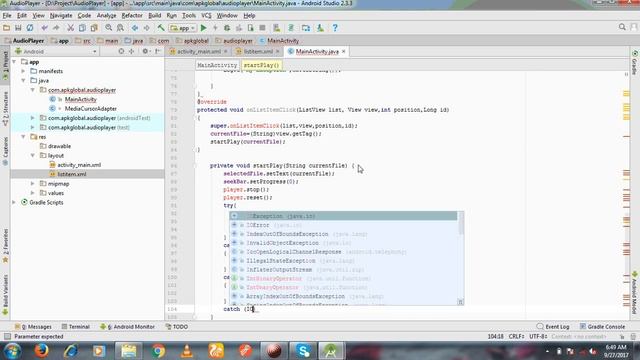This screenshot has width=640, height=360.
Task: Collapse the layout folder node
Action: click(x=33, y=156)
